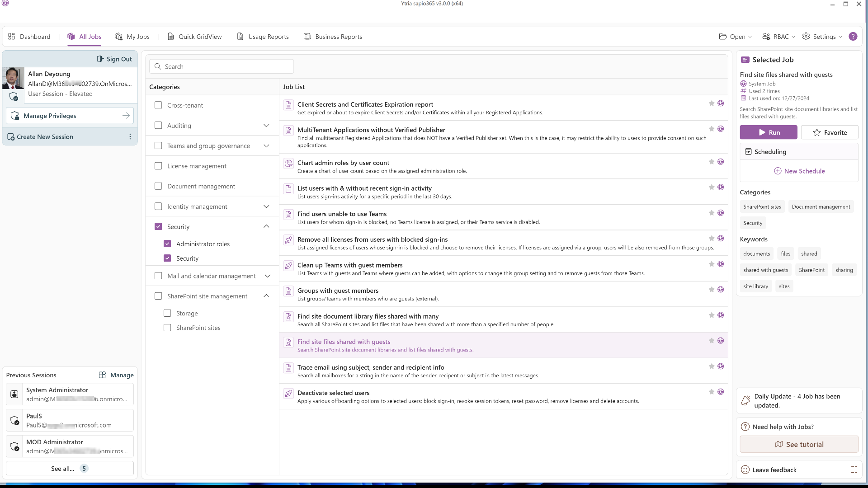Enable the Cross-tenant category checkbox
This screenshot has width=868, height=488.
(x=158, y=105)
